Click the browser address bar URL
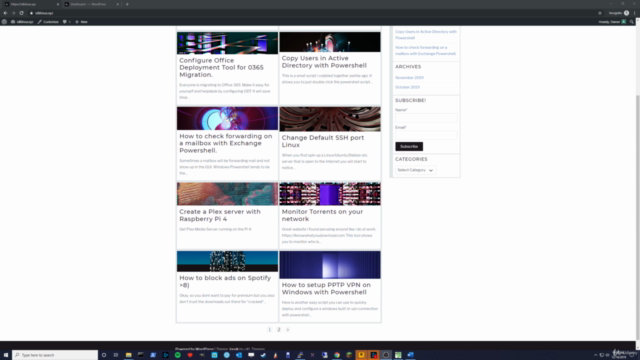Image resolution: width=640 pixels, height=360 pixels. click(44, 13)
